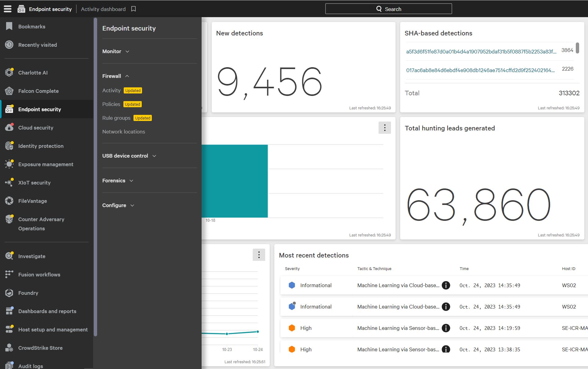Open info for the 14:19:59 High detection
This screenshot has height=369, width=588.
pyautogui.click(x=446, y=328)
